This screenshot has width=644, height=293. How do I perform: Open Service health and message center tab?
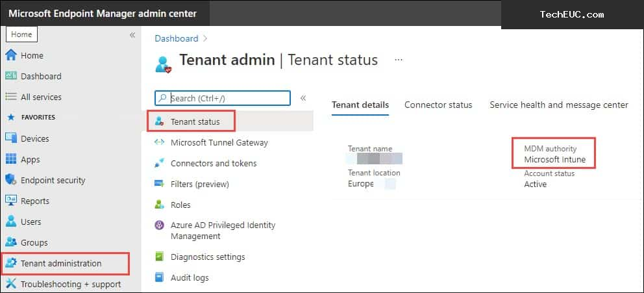[x=559, y=105]
